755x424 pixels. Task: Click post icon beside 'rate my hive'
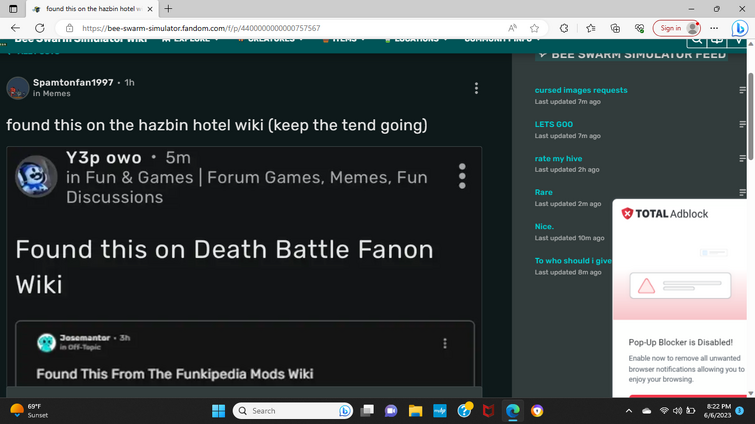coord(742,158)
